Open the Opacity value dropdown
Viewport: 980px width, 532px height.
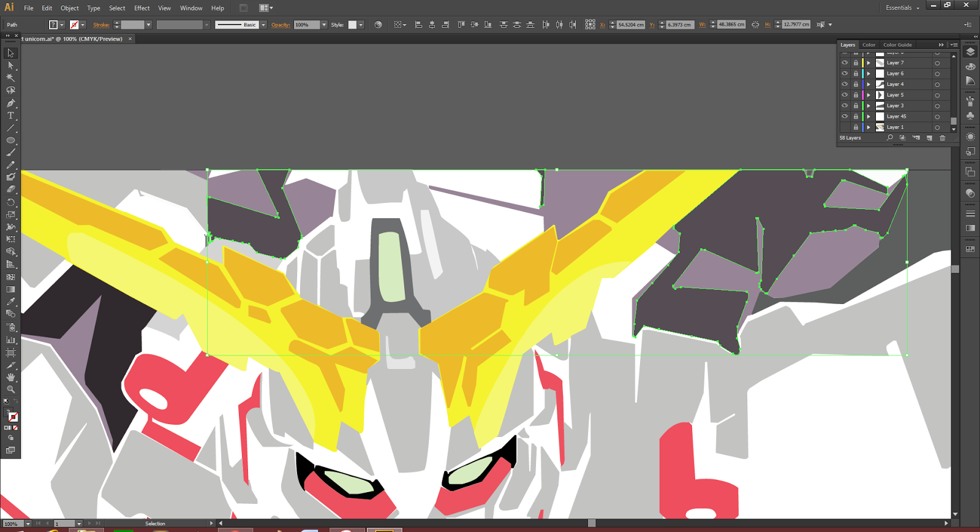(324, 25)
